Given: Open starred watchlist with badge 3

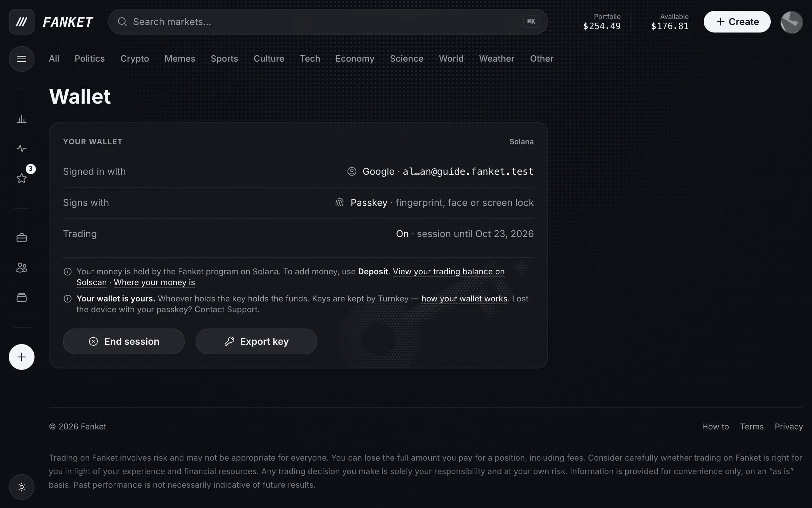Looking at the screenshot, I should click(21, 178).
